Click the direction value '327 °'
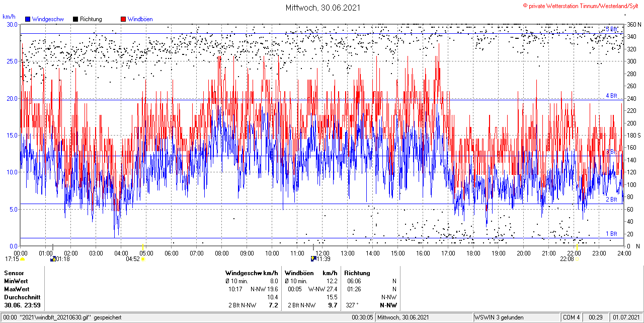644x323 pixels. pos(352,305)
